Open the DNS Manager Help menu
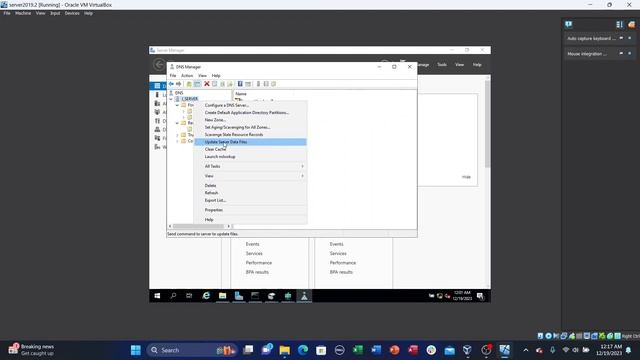This screenshot has width=640, height=360. click(x=216, y=76)
